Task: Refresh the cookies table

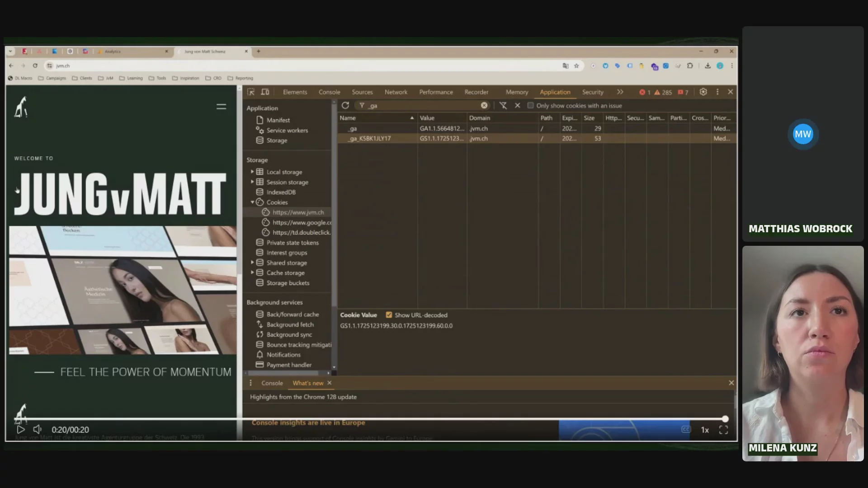Action: pos(345,105)
